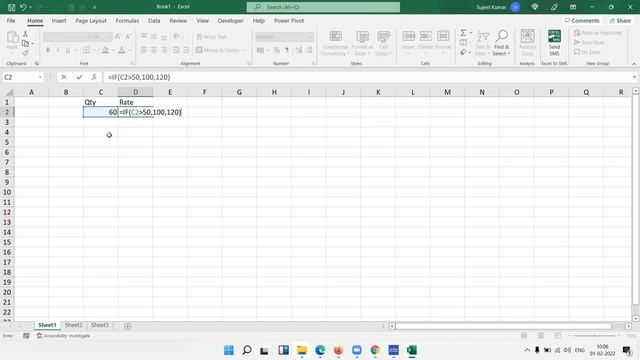Open Merge & Center dropdown arrow
The image size is (640, 360).
coord(245,50)
